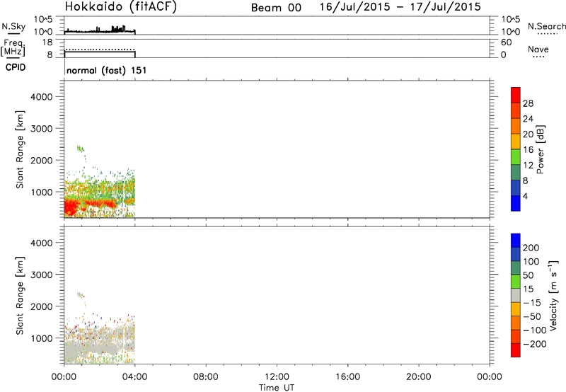Click the isolated echo near 2400 km in power panel
The height and width of the screenshot is (392, 566).
(x=80, y=149)
